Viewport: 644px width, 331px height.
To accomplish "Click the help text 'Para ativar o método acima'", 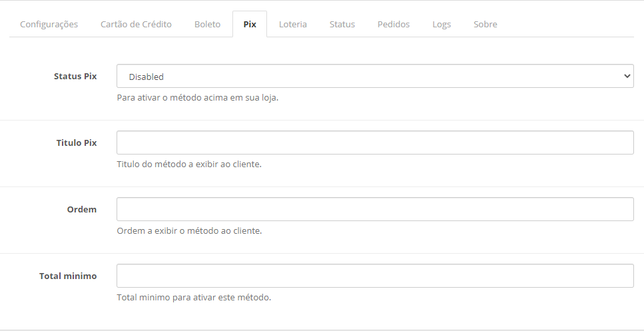I will [x=197, y=98].
